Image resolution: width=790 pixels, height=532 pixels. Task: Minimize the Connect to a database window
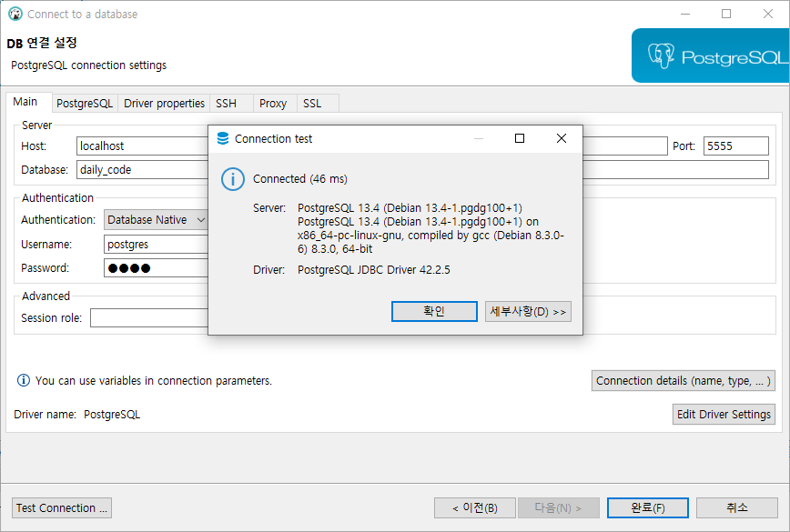pos(685,14)
